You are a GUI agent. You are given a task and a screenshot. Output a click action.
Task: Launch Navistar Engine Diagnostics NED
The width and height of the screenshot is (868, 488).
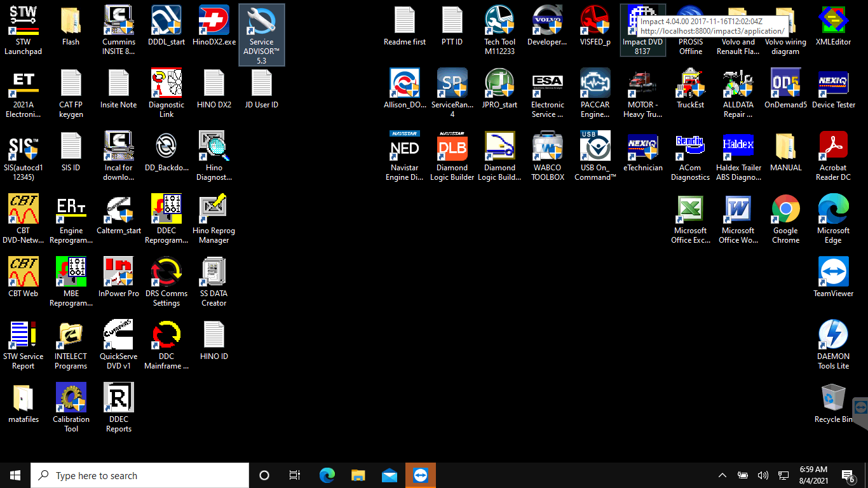(405, 156)
